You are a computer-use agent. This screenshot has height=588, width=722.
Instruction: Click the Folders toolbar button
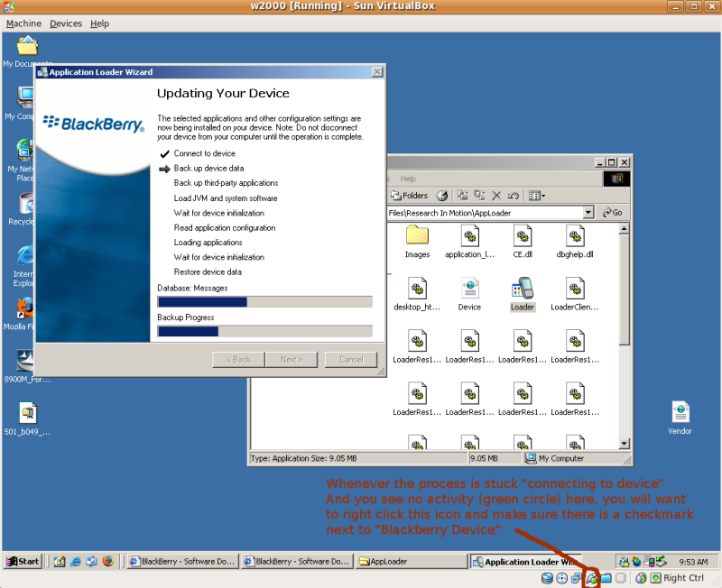click(410, 196)
